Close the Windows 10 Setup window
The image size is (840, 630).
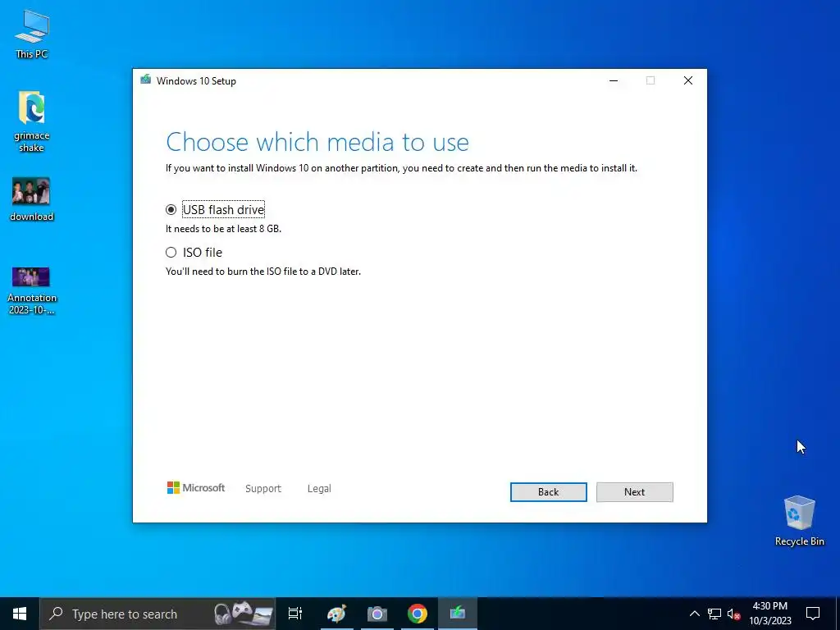pos(688,80)
